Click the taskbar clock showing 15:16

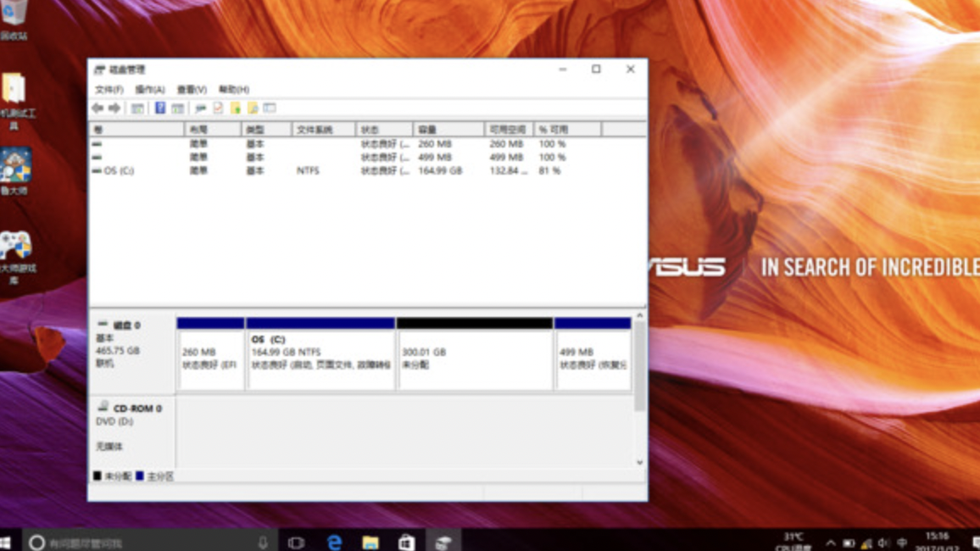point(938,542)
